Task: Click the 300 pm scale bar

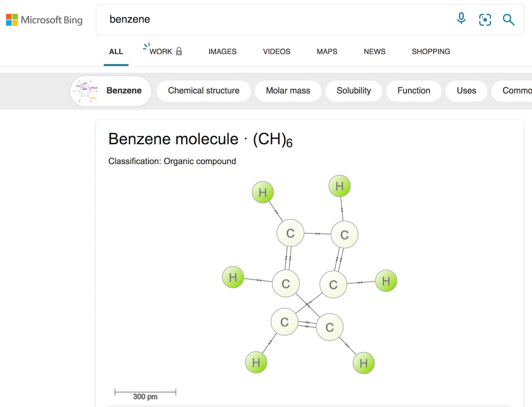Action: click(x=145, y=392)
